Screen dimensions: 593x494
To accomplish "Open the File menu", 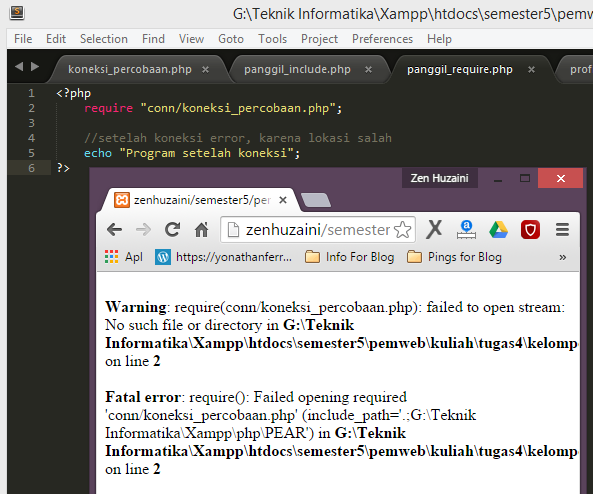I will pyautogui.click(x=23, y=39).
